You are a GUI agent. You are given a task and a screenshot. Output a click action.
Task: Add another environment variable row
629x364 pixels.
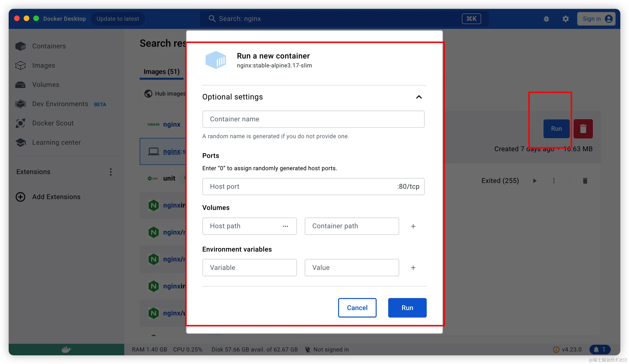[413, 268]
